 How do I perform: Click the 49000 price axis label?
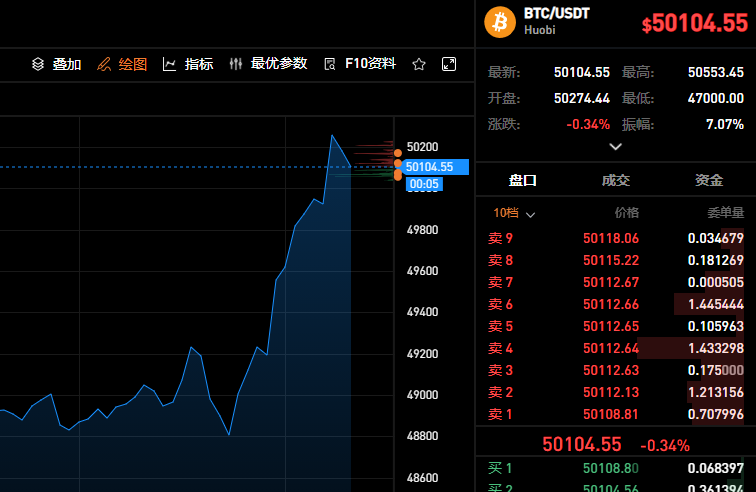[x=422, y=395]
